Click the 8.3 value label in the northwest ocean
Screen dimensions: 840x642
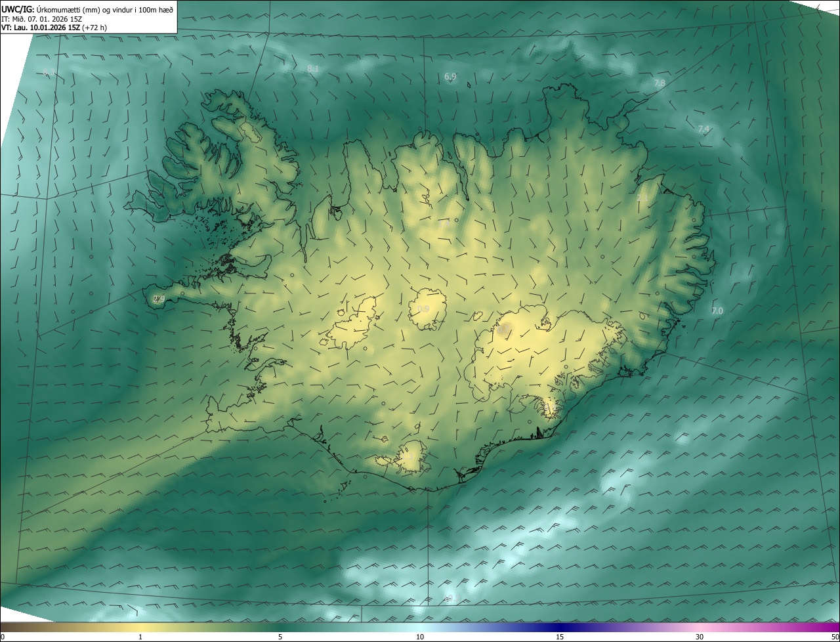49,72
